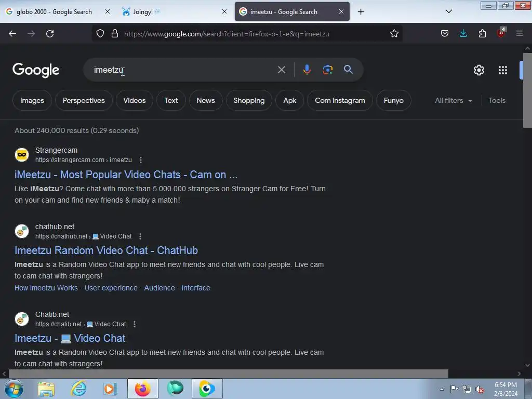Search by image with Google Lens
Screen dimensions: 532x399
(327, 70)
